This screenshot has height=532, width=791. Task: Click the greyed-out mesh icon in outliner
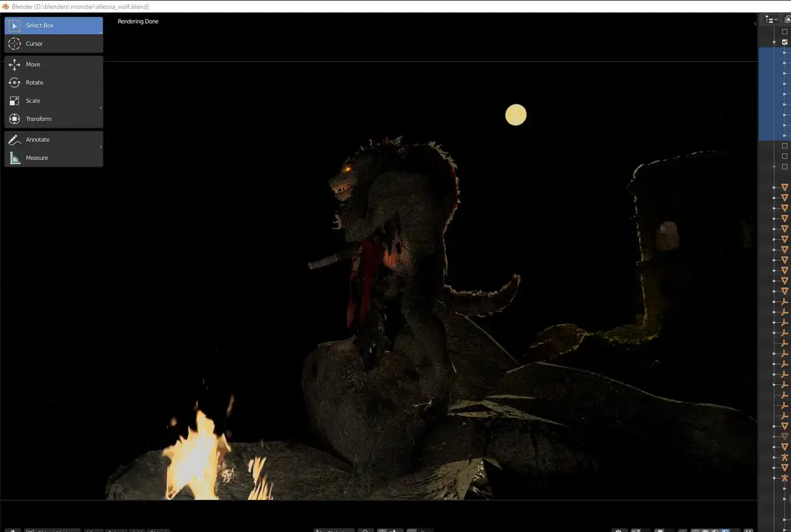(785, 436)
